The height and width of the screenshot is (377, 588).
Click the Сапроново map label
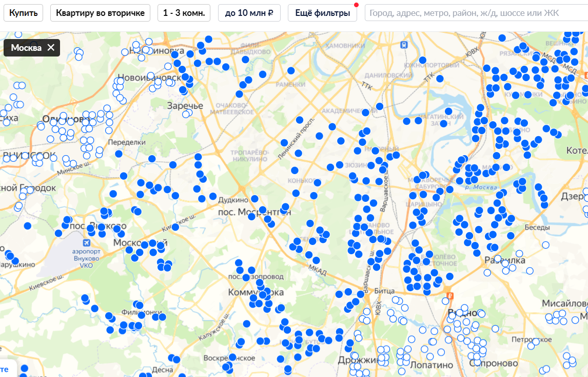click(494, 363)
